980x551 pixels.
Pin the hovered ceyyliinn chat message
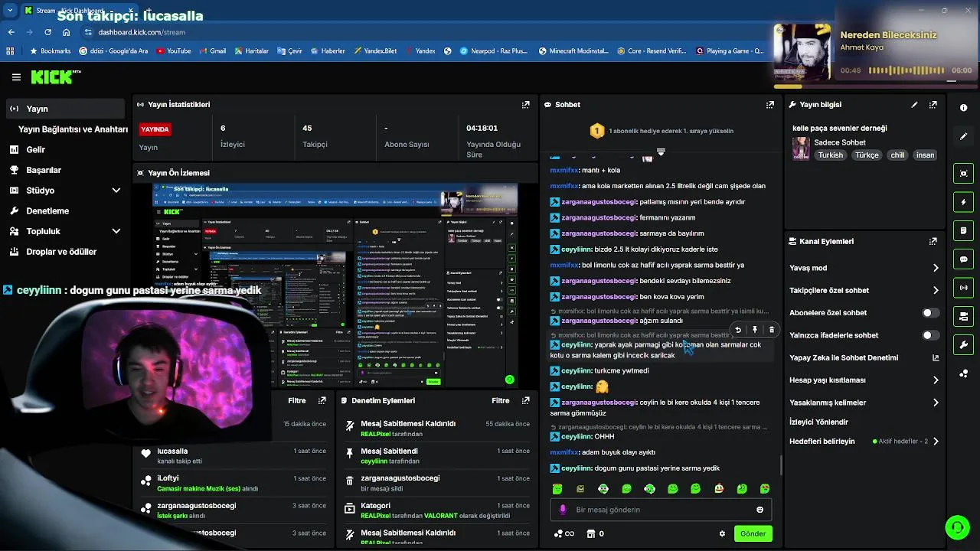point(755,330)
